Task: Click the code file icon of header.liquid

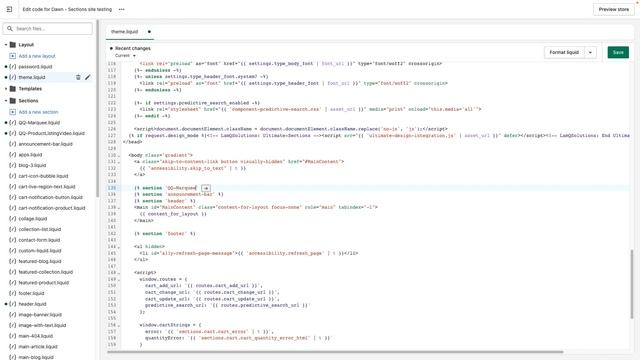Action: (x=13, y=304)
